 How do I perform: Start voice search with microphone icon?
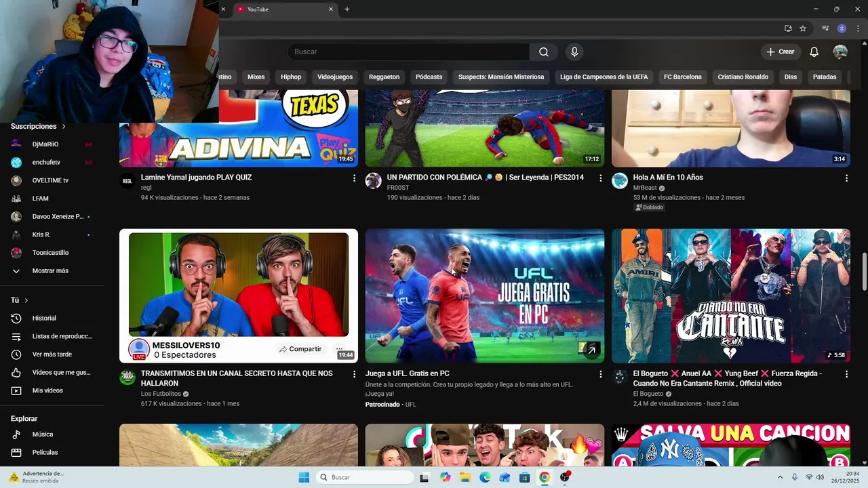pos(574,52)
